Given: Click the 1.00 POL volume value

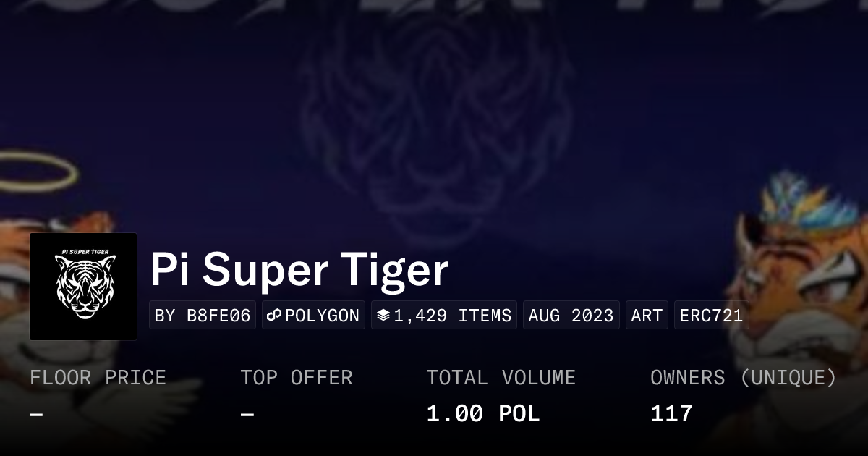Looking at the screenshot, I should [482, 414].
